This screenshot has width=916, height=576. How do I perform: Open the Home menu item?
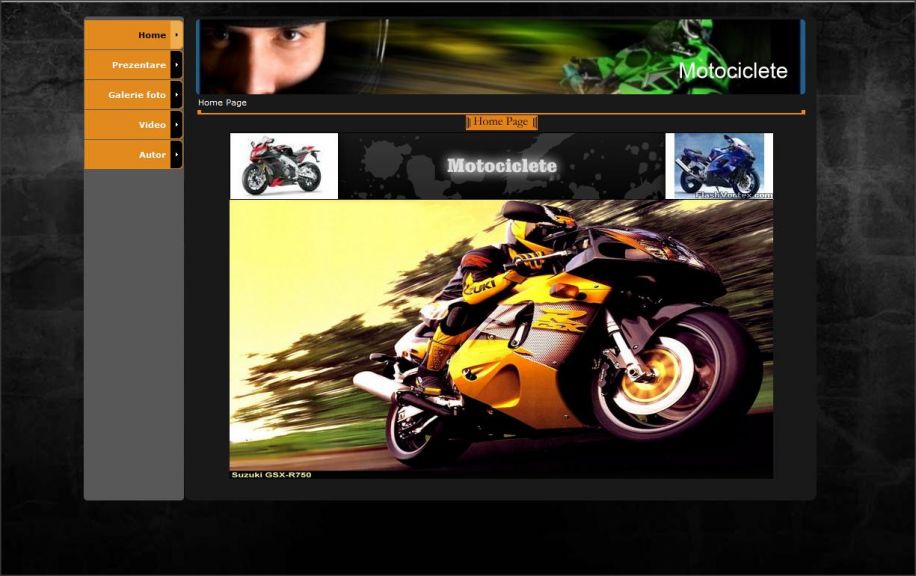coord(151,35)
